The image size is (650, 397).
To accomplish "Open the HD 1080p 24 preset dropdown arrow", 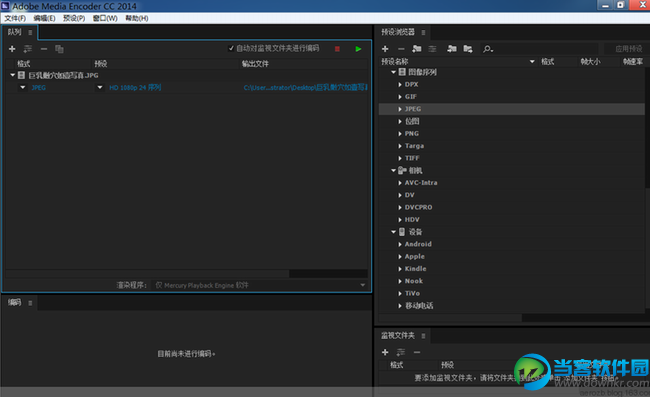I will pyautogui.click(x=99, y=87).
